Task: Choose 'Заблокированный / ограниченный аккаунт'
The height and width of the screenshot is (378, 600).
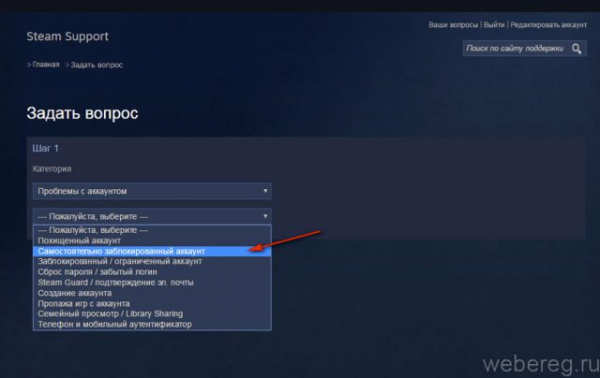Action: pos(152,261)
